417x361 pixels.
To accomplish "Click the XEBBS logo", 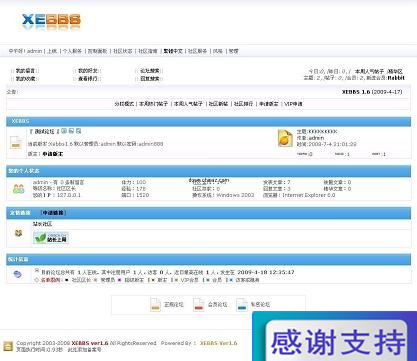I will coord(51,20).
